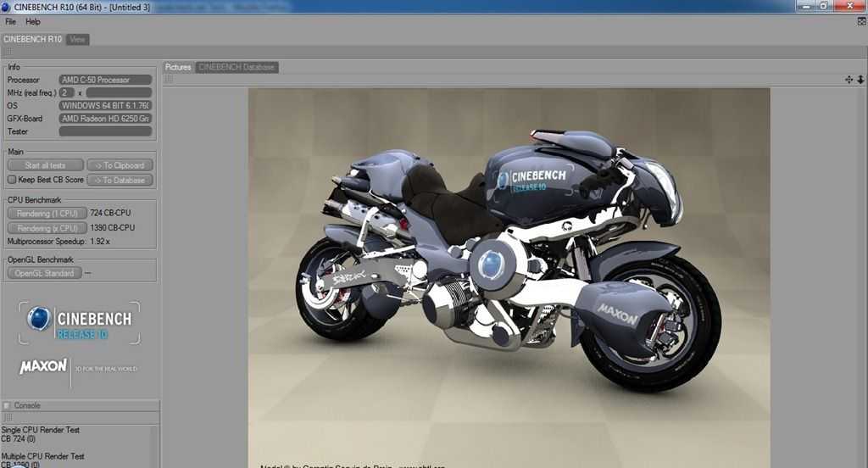This screenshot has width=868, height=468.
Task: Open the CINEBENCH Database tab
Action: pyautogui.click(x=236, y=67)
